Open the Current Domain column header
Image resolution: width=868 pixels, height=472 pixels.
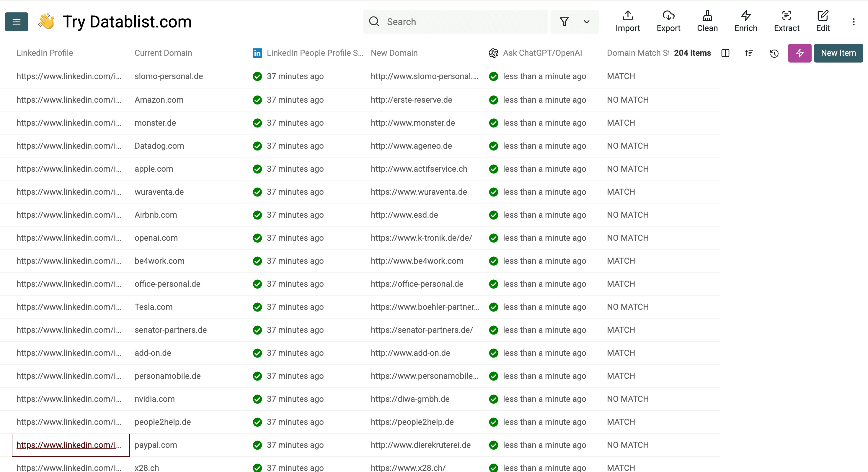[x=163, y=53]
